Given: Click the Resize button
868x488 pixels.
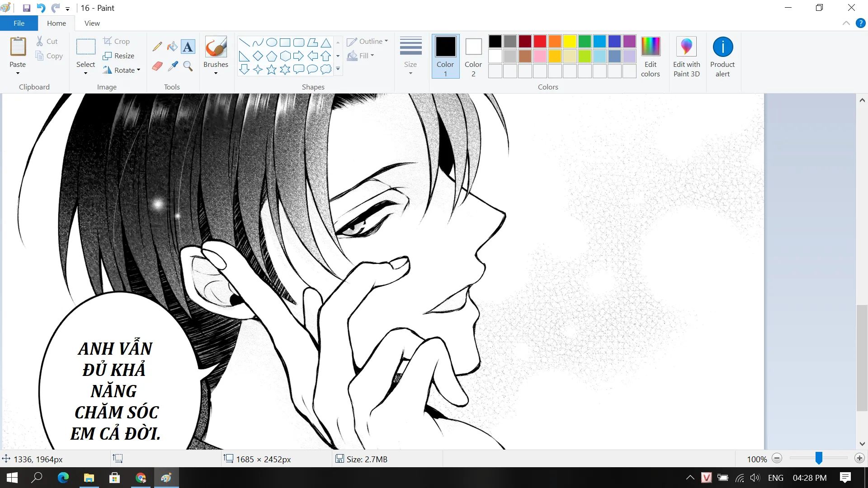Looking at the screenshot, I should click(119, 56).
